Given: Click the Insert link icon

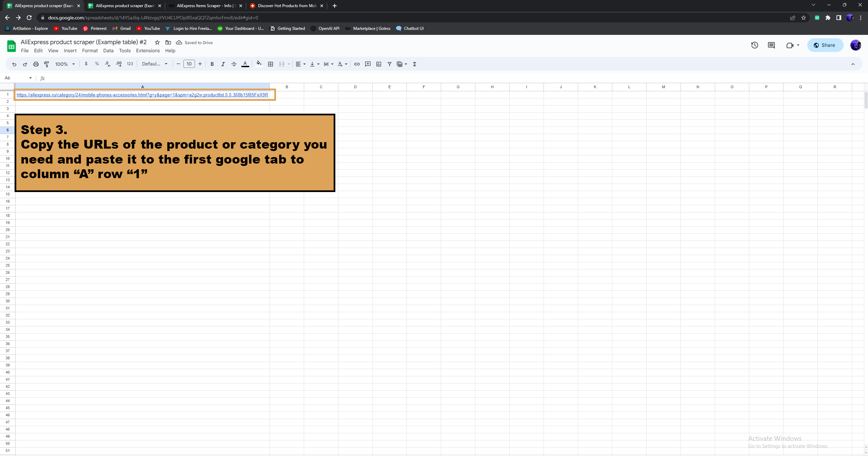Looking at the screenshot, I should pos(357,64).
